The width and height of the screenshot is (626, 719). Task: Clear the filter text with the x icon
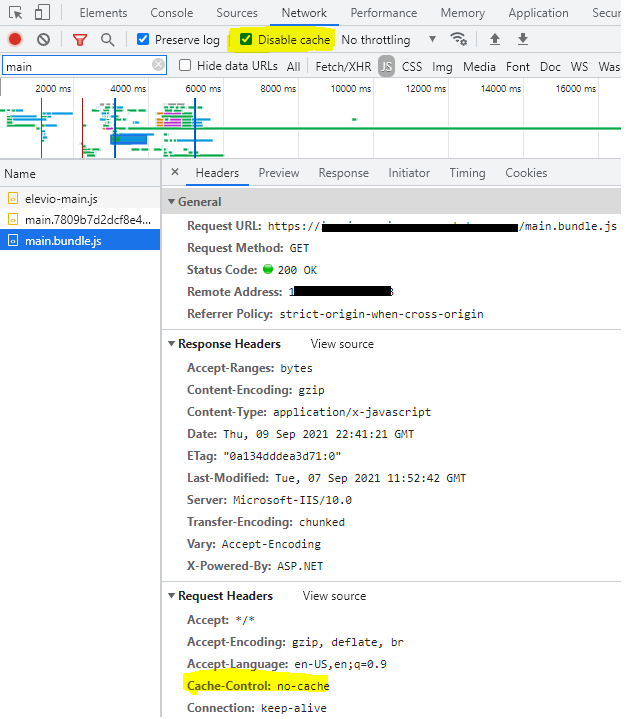pos(158,65)
